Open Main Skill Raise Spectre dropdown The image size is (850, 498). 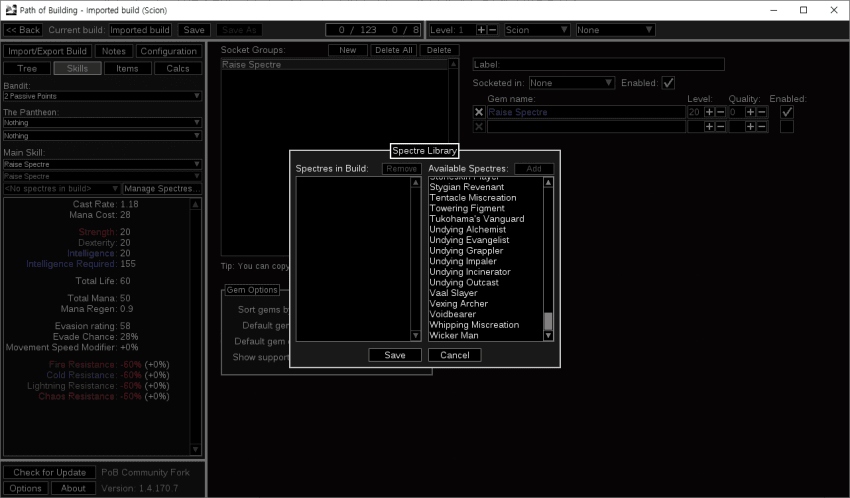pyautogui.click(x=102, y=164)
